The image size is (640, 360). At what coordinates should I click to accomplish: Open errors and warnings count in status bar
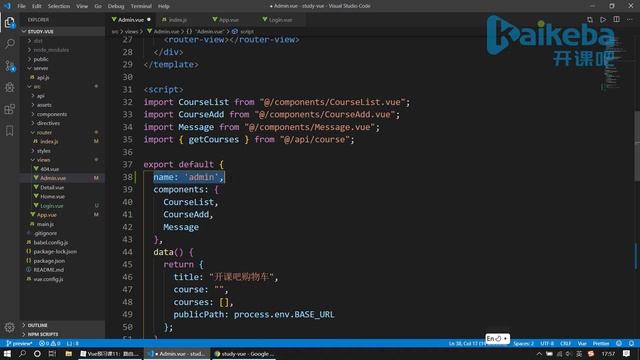(x=49, y=344)
